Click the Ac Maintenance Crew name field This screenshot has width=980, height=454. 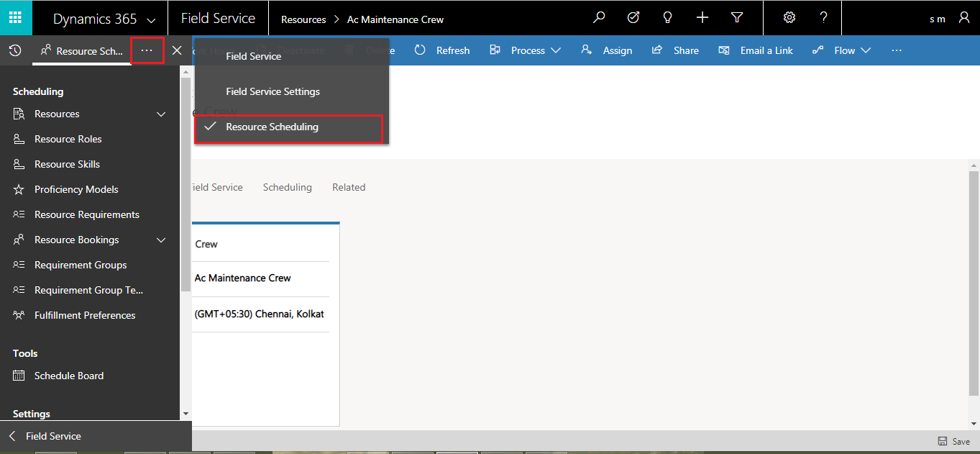coord(261,278)
